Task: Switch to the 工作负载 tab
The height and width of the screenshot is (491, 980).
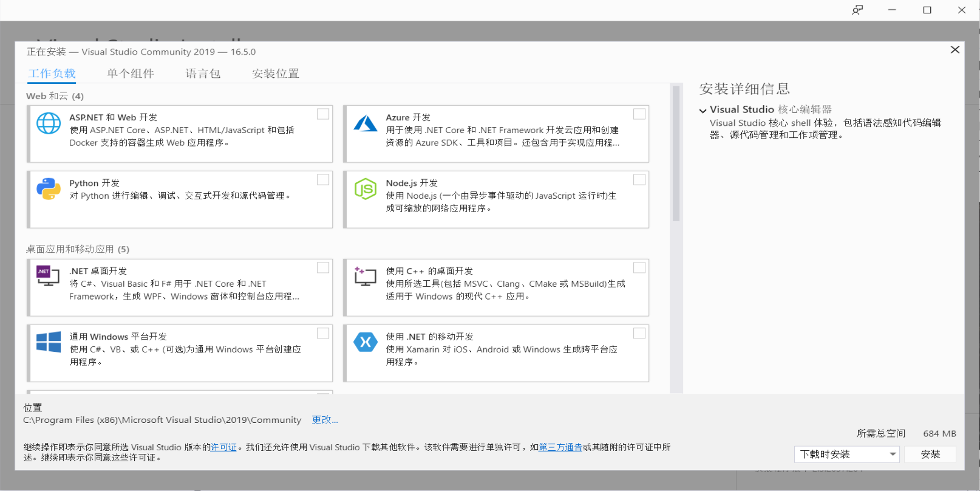Action: [x=52, y=74]
